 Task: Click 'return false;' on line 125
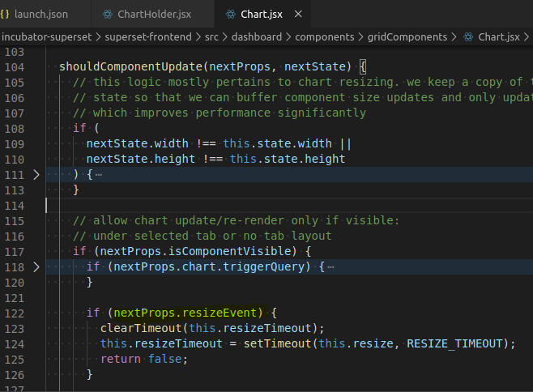point(144,359)
